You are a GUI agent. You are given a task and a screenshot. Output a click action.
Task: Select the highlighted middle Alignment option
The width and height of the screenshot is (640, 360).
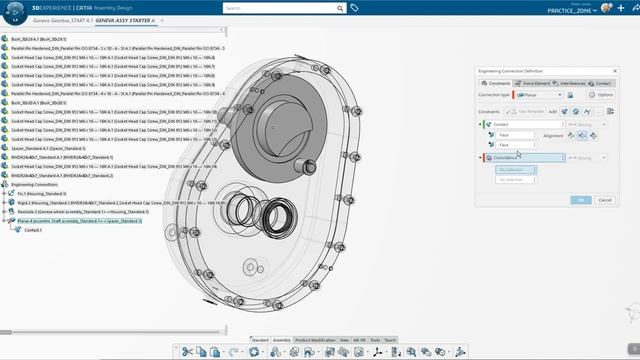[x=582, y=136]
